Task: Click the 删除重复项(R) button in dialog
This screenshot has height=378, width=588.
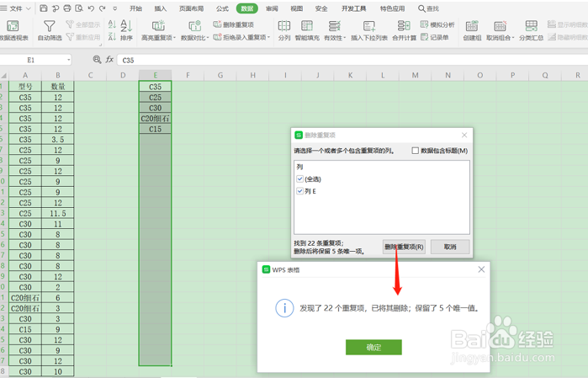Action: tap(404, 247)
